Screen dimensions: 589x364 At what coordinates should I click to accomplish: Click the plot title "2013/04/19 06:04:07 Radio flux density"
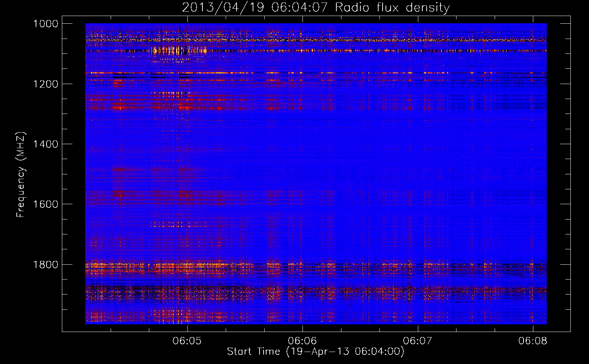(x=316, y=7)
